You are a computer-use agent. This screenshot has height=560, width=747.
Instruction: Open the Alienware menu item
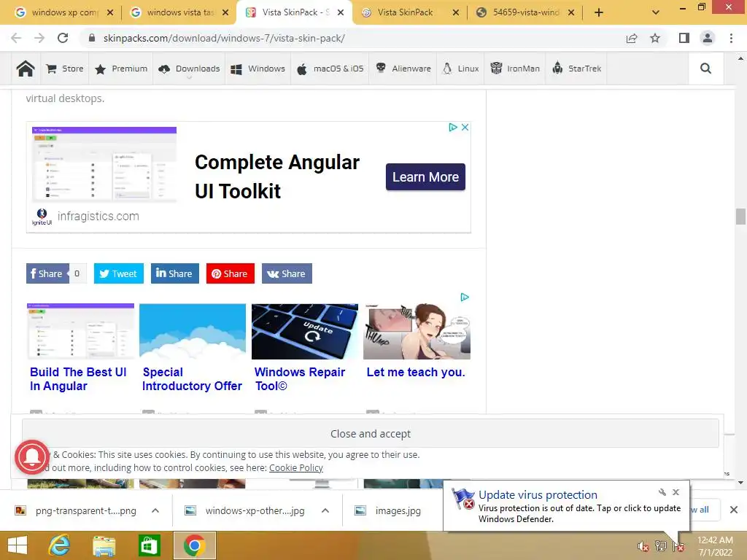point(403,69)
